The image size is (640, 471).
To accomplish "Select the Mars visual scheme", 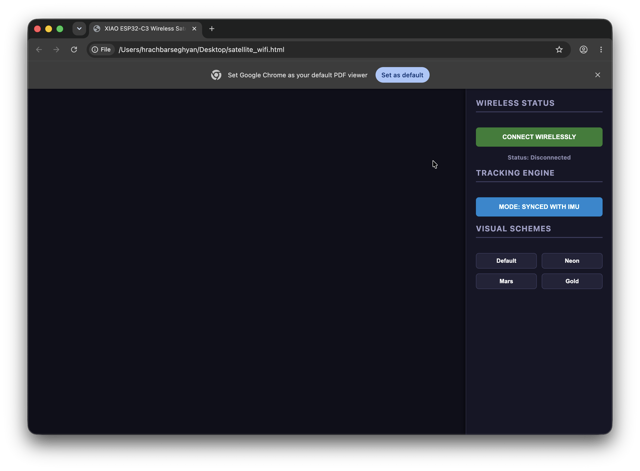I will click(506, 281).
